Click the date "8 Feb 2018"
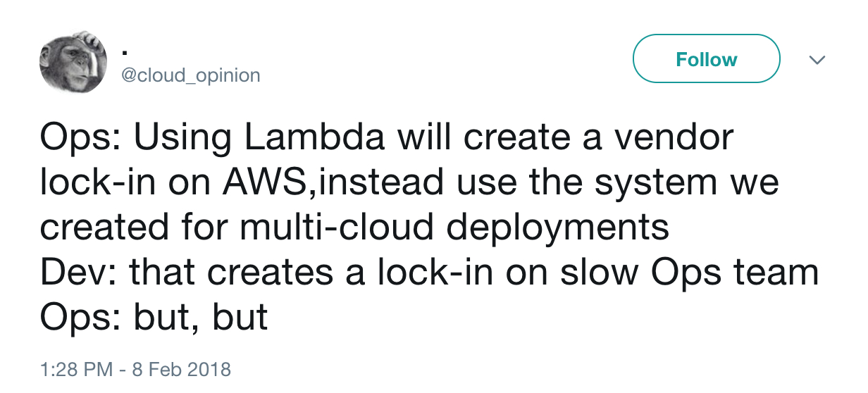 (182, 369)
